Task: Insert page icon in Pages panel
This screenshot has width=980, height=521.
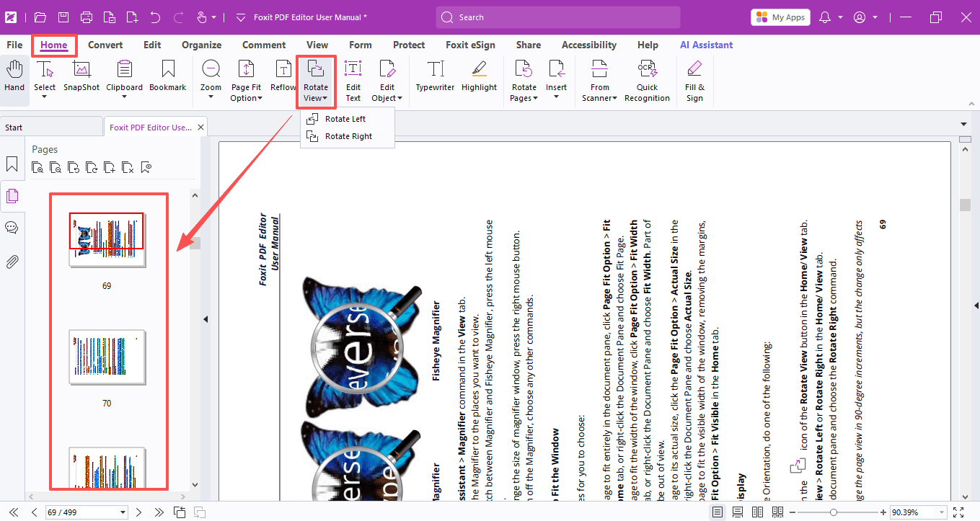Action: click(x=110, y=168)
